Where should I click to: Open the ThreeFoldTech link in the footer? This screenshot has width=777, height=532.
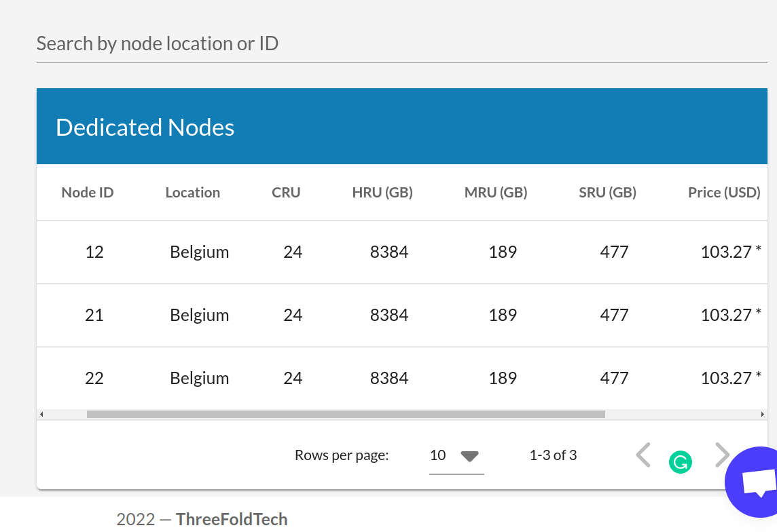click(x=231, y=518)
